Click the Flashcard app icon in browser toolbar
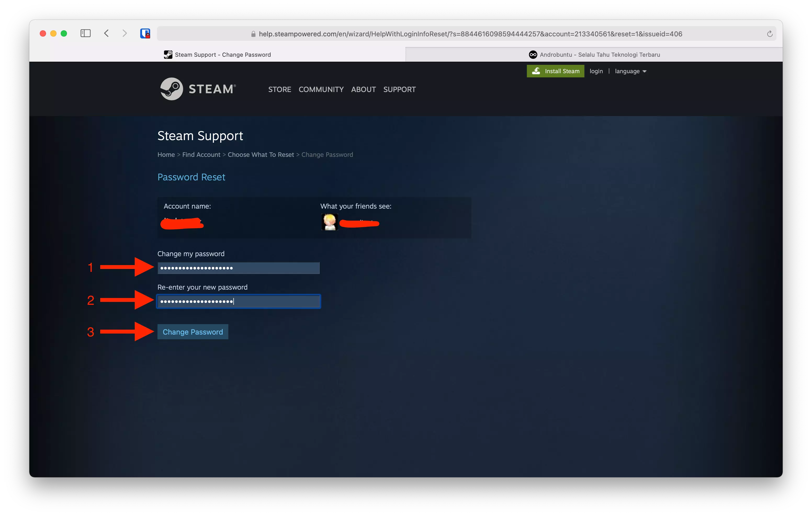The width and height of the screenshot is (812, 516). point(146,34)
